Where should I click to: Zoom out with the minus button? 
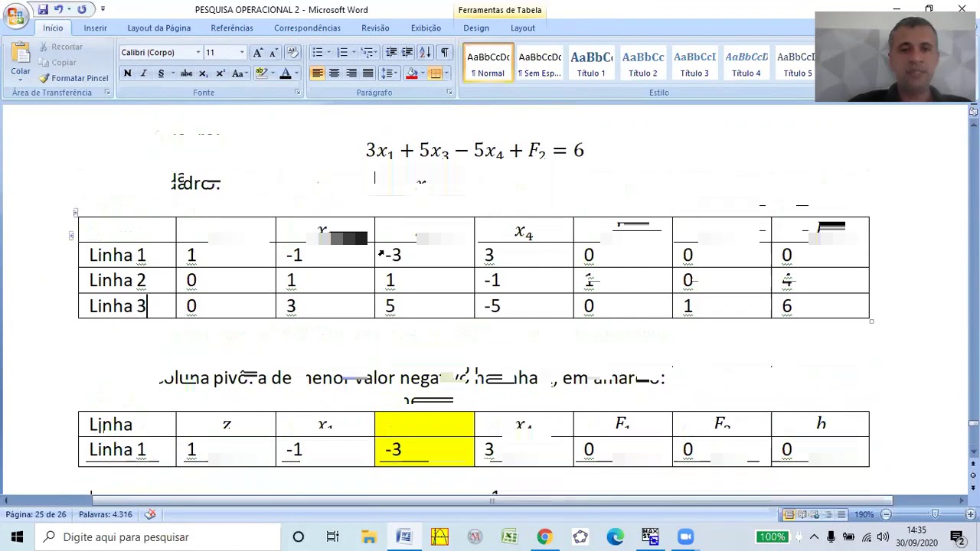(886, 515)
